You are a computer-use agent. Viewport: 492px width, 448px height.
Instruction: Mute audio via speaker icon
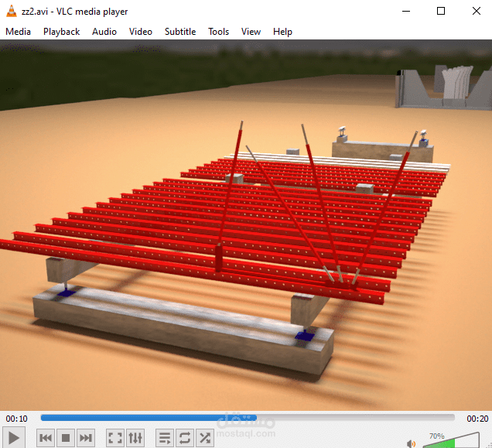[411, 443]
